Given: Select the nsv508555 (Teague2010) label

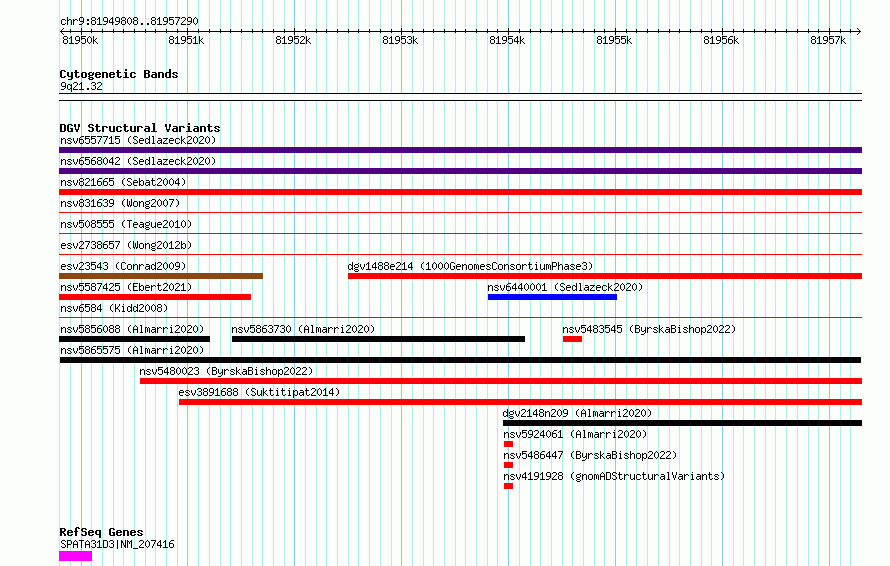Looking at the screenshot, I should [126, 224].
